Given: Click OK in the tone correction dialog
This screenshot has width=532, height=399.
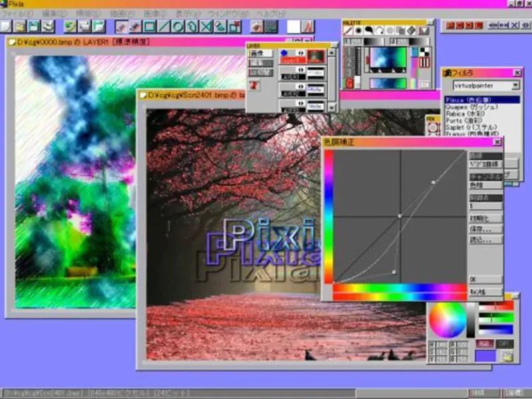Looking at the screenshot, I should pyautogui.click(x=485, y=279).
